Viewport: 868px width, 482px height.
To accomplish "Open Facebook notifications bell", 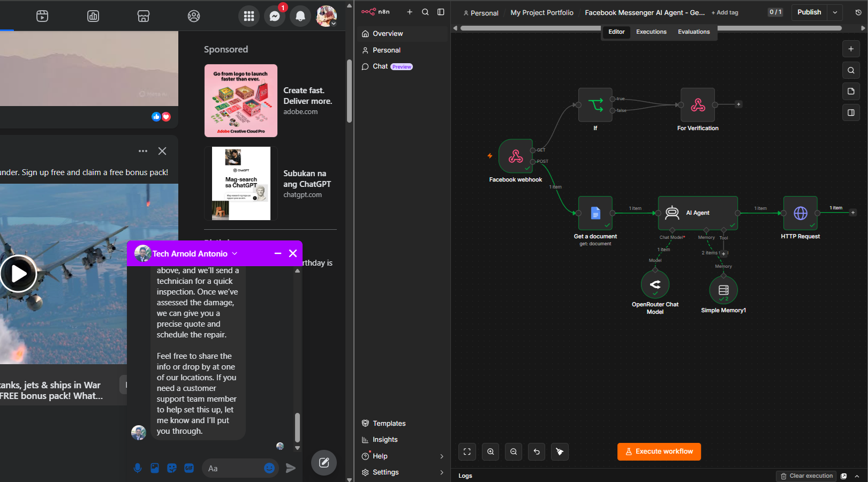I will [x=300, y=16].
